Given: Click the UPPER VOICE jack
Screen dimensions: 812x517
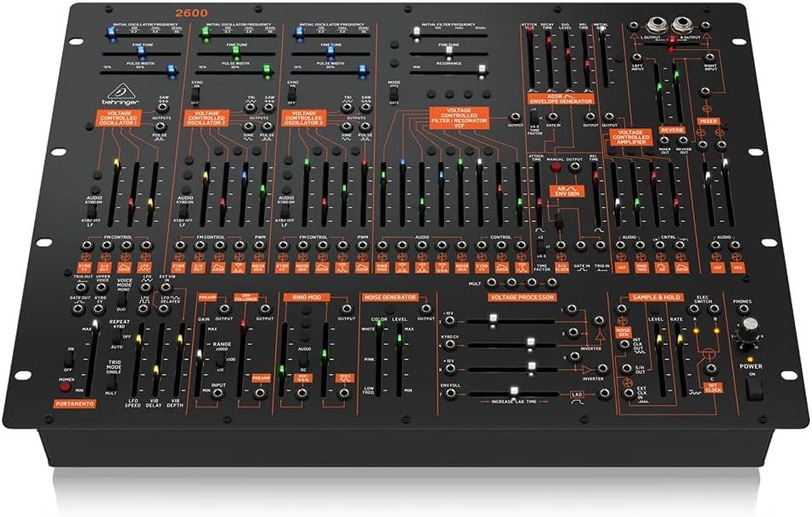Looking at the screenshot, I should pyautogui.click(x=103, y=286).
